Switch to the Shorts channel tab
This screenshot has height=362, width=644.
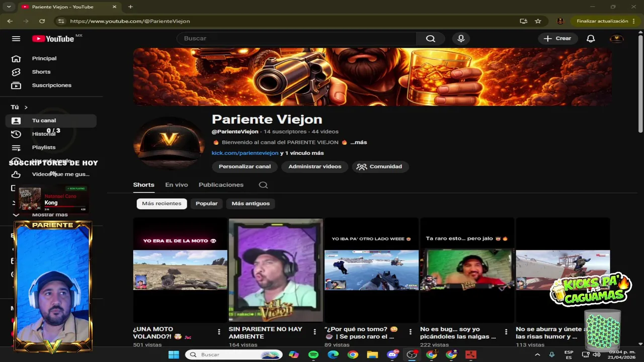pyautogui.click(x=143, y=185)
